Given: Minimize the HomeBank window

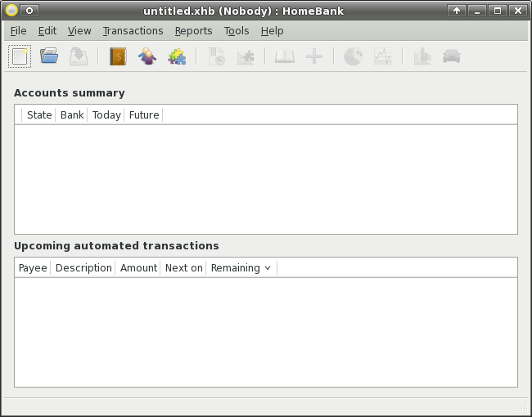Looking at the screenshot, I should click(x=477, y=11).
